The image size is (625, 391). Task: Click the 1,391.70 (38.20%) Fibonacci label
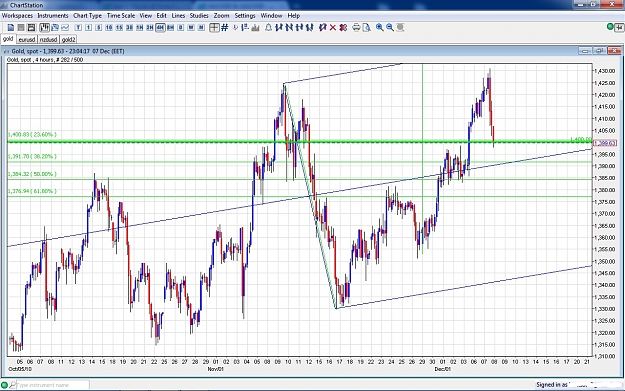[x=32, y=156]
